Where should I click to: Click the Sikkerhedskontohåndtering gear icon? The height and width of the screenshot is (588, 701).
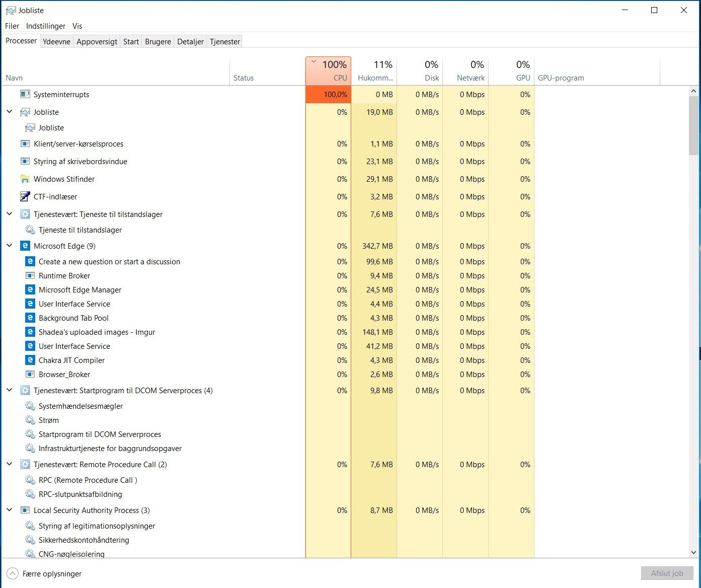[30, 540]
